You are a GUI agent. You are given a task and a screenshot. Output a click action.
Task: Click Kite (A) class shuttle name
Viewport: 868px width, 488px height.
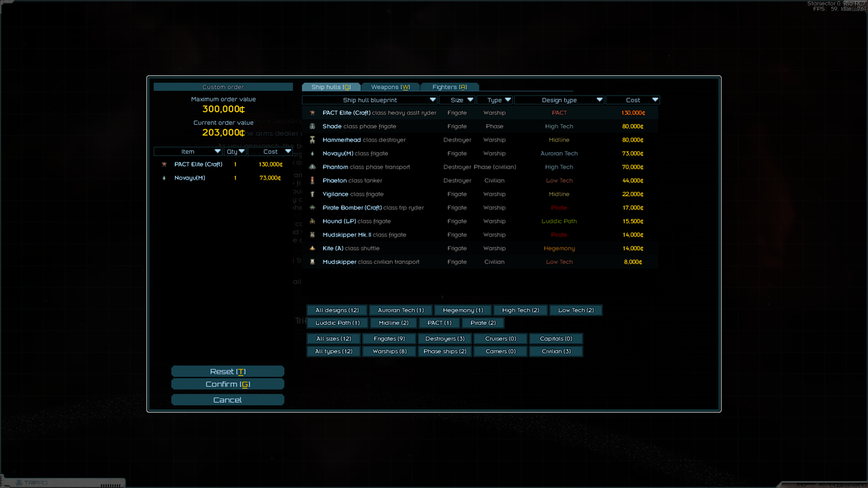click(351, 248)
